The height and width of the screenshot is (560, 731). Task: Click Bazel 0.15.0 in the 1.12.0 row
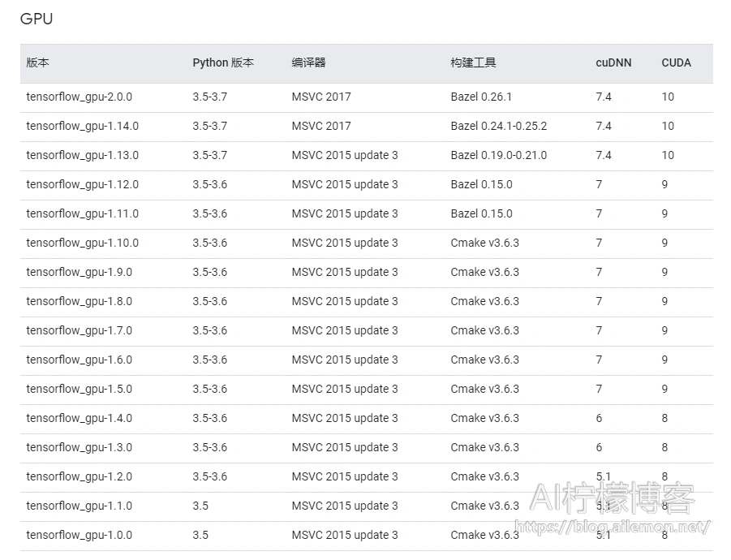coord(482,185)
